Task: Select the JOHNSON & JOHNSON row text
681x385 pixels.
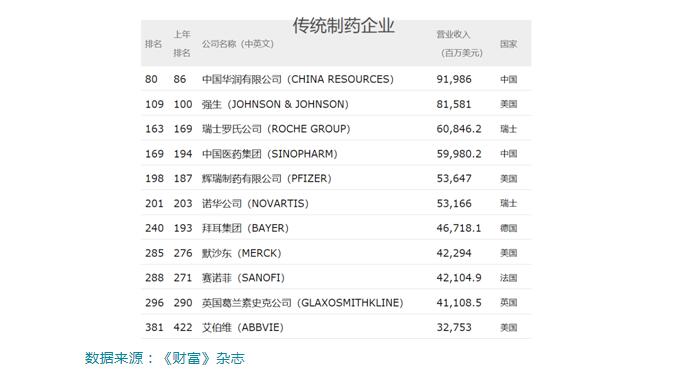Action: point(275,104)
